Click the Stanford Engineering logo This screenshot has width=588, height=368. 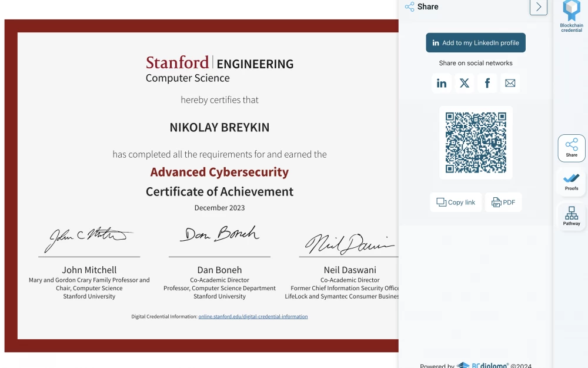pos(219,63)
